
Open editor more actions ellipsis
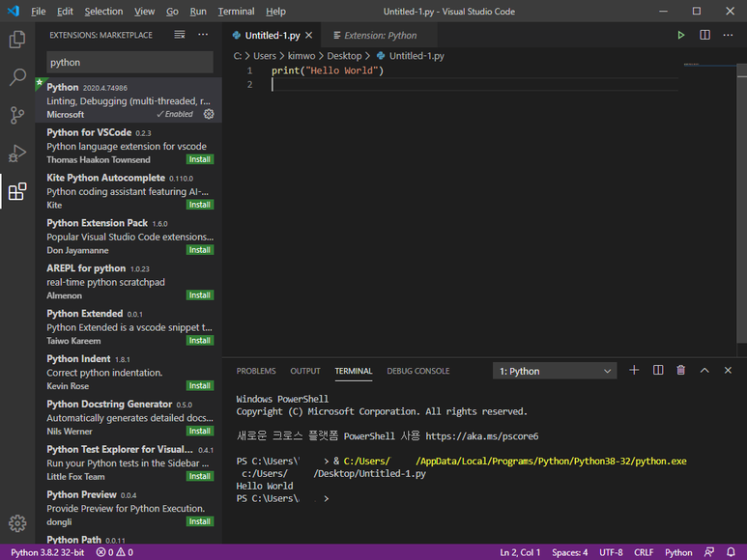pyautogui.click(x=728, y=35)
